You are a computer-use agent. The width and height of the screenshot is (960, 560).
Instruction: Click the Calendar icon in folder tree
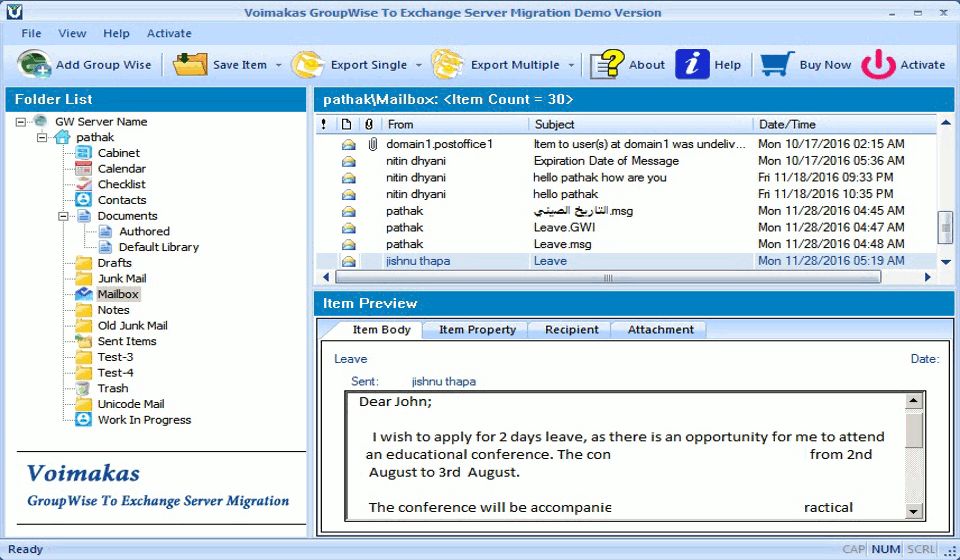tap(83, 168)
